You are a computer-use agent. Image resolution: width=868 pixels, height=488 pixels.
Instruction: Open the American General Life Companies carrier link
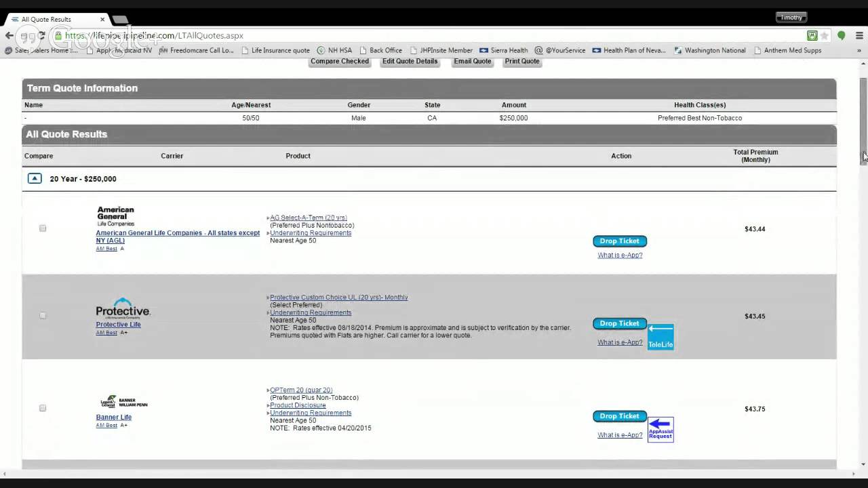pos(178,237)
